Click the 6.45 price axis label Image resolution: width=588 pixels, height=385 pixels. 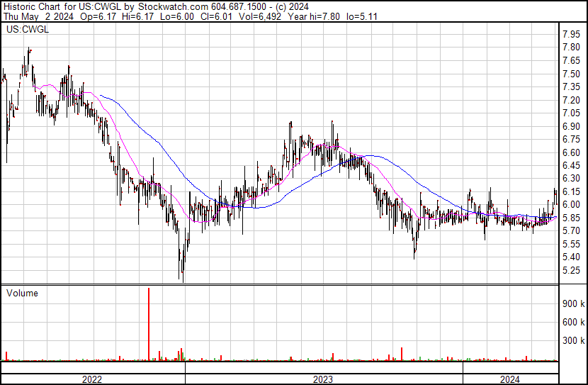coord(572,165)
